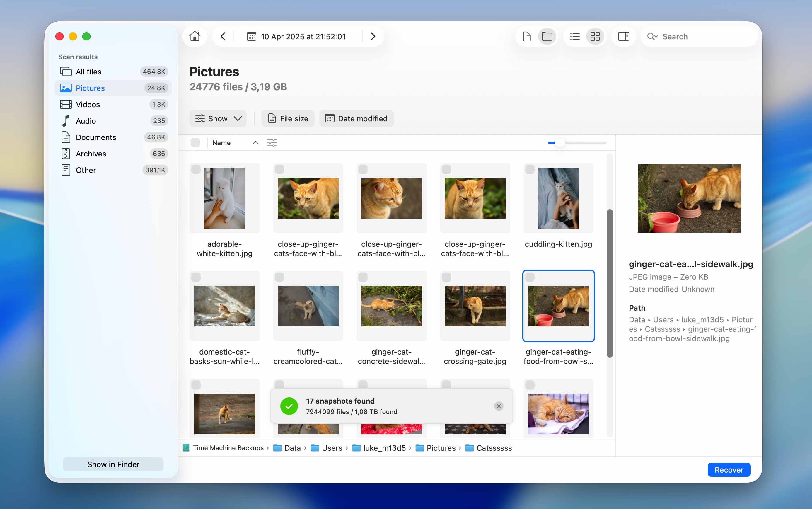Select fluffy-creamcolored-cat thumbnail
Viewport: 812px width, 509px height.
click(x=308, y=306)
